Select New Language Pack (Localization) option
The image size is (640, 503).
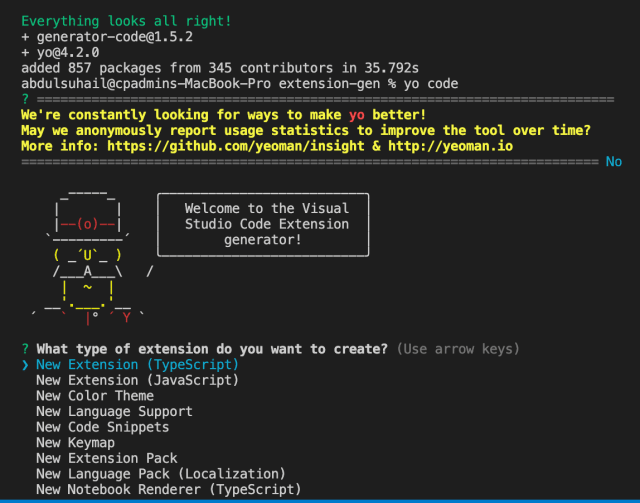160,474
